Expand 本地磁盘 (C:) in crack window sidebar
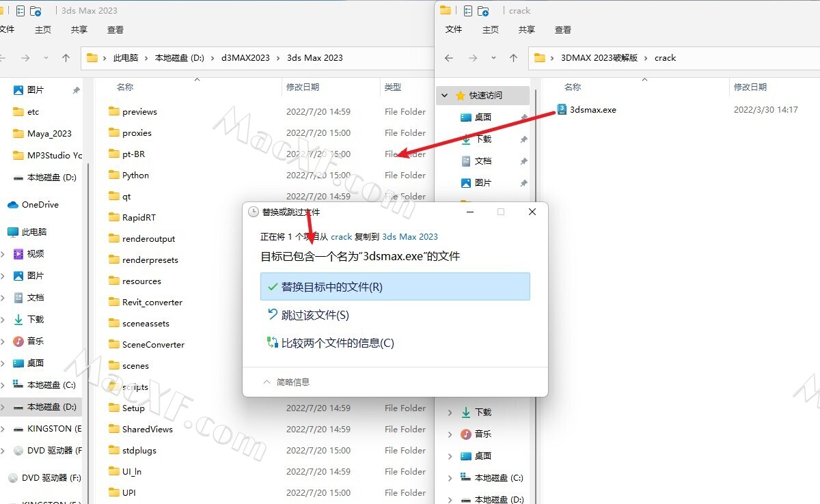 [450, 478]
